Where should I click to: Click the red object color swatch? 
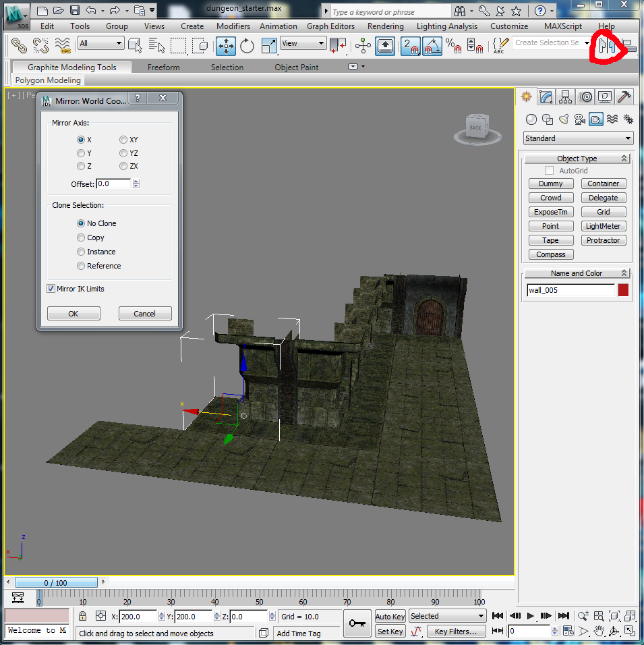(x=623, y=290)
